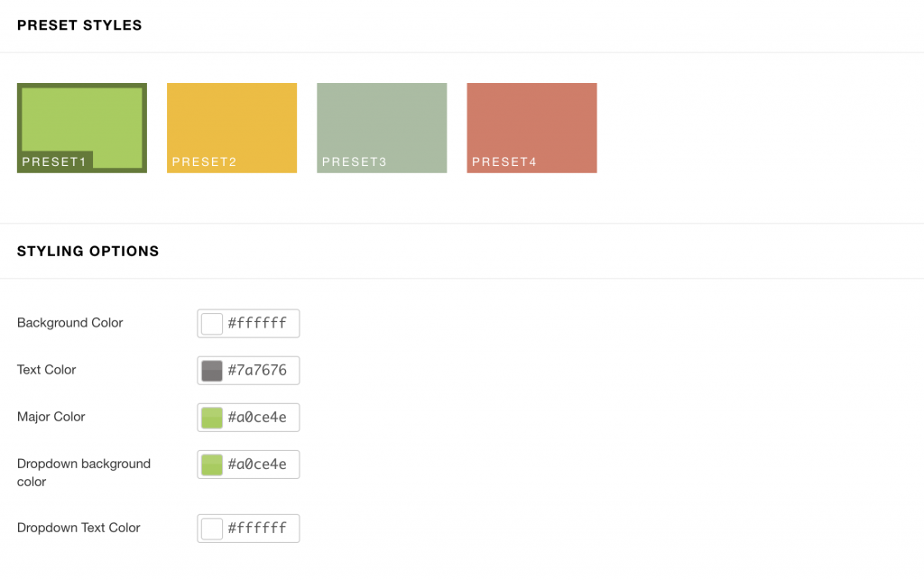Click the Text Color label
924x580 pixels.
pos(46,370)
